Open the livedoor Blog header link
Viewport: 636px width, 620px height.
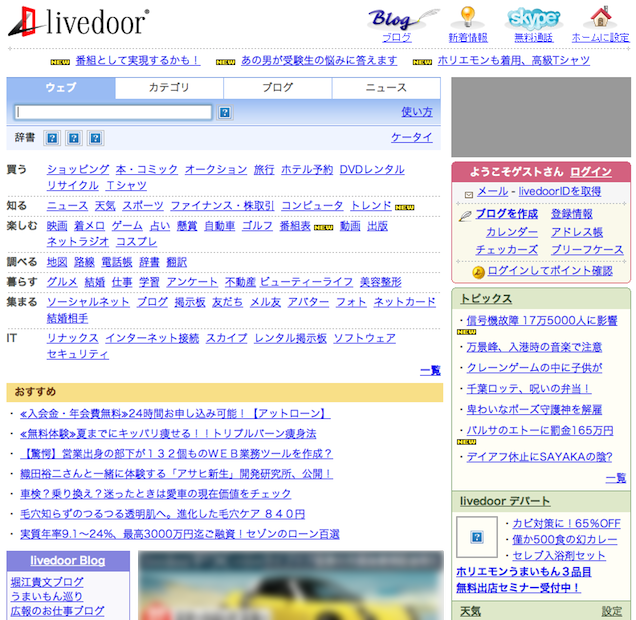tap(68, 560)
